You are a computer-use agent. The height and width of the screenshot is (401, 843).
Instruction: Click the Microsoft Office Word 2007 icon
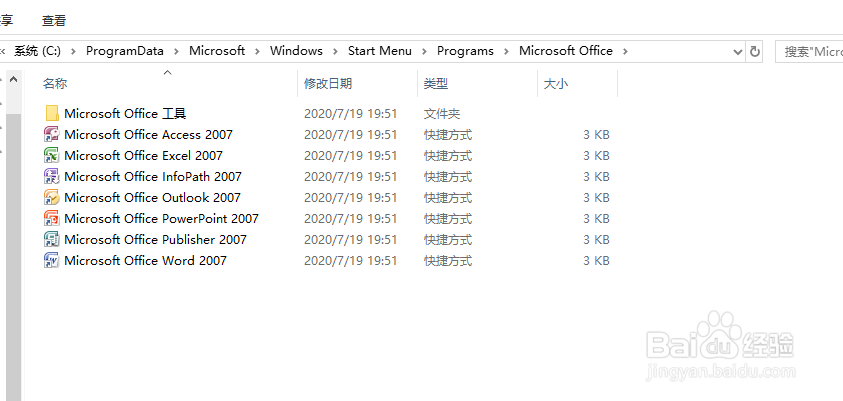(x=52, y=261)
